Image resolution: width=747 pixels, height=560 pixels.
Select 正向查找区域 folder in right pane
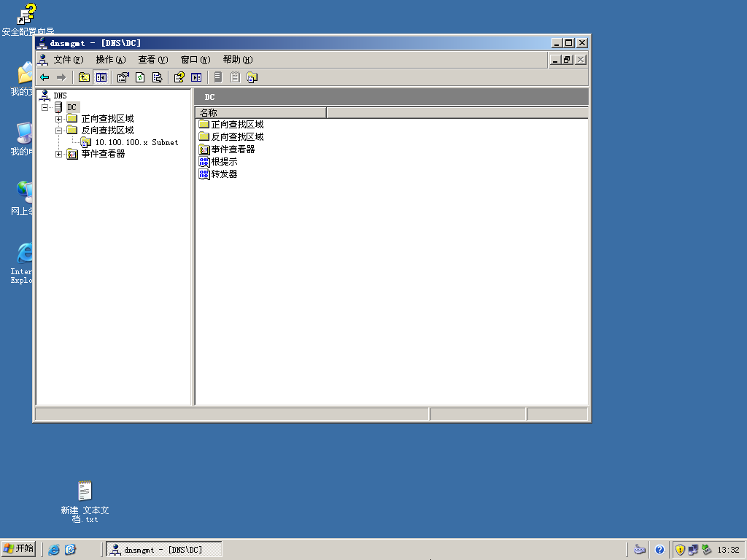[x=231, y=124]
